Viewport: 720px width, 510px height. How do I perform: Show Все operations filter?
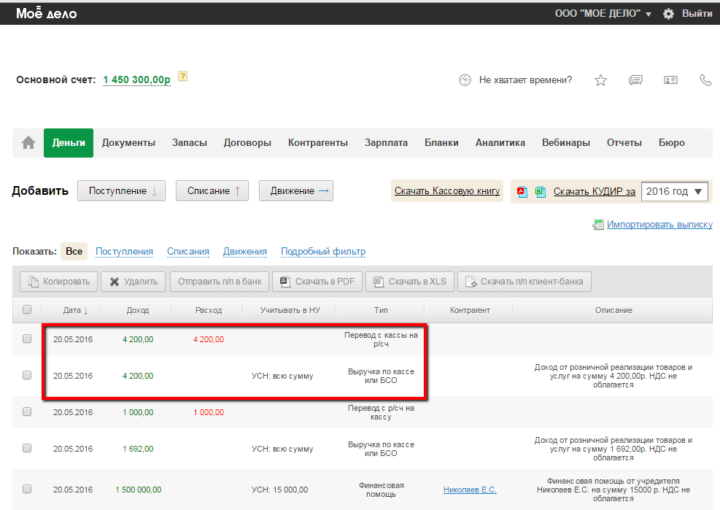74,251
